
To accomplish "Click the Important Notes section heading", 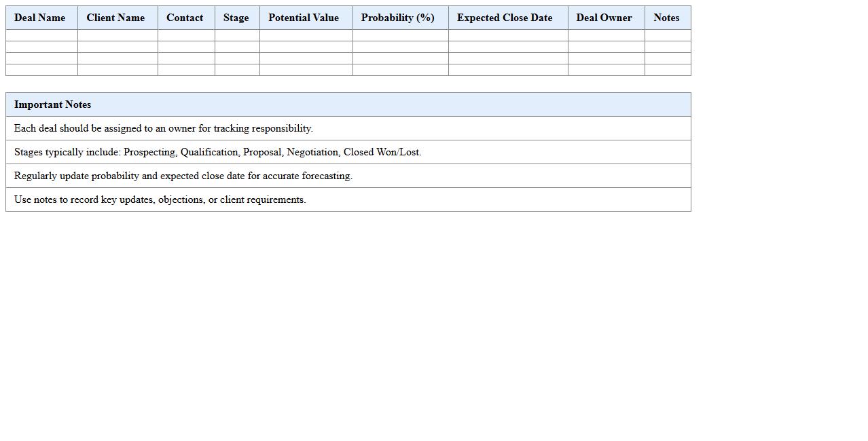I will coord(52,104).
